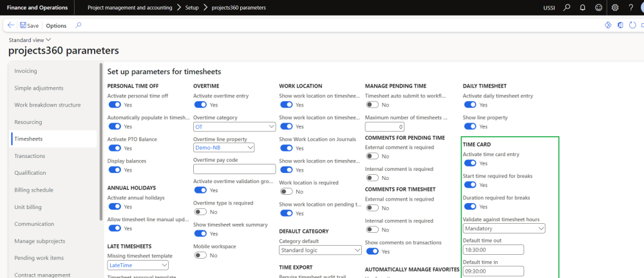Click the help question mark icon

(631, 8)
